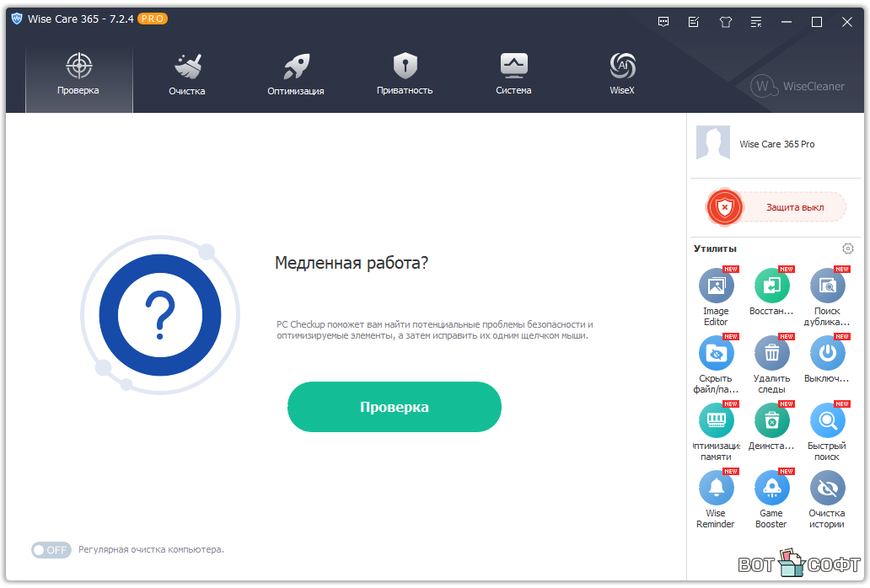870x588 pixels.
Task: Go to the Приватность tab
Action: tap(405, 75)
